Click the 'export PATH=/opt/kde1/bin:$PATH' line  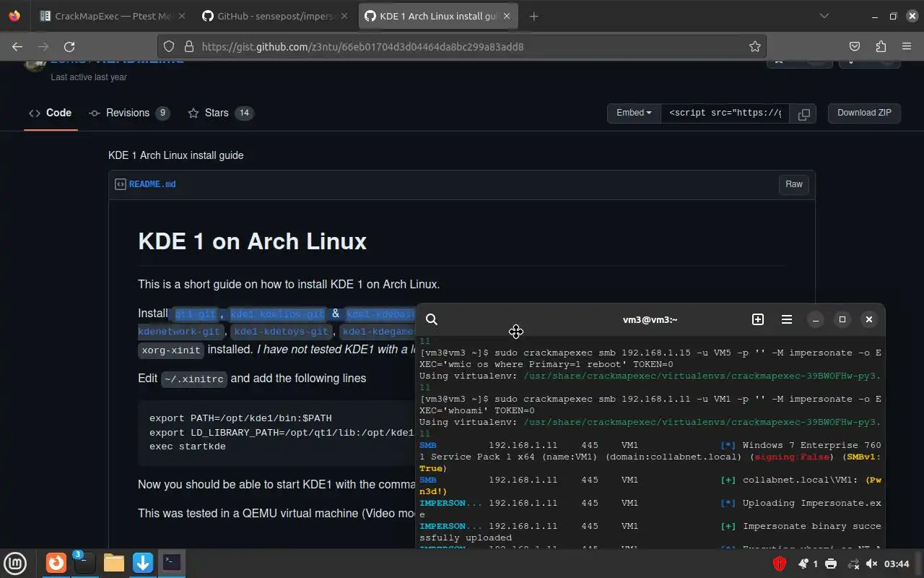pyautogui.click(x=240, y=418)
